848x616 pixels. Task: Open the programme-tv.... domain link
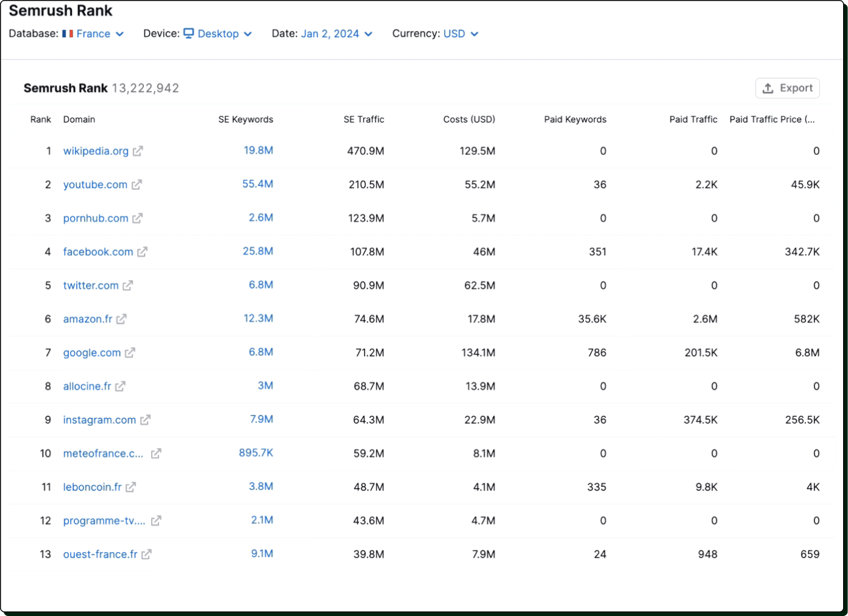104,520
